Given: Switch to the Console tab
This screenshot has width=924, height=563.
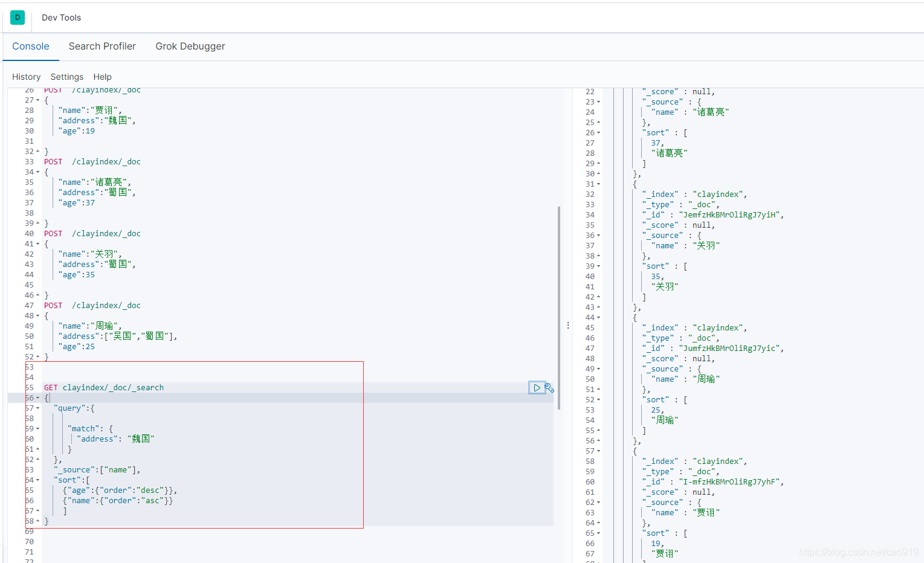Looking at the screenshot, I should 31,47.
